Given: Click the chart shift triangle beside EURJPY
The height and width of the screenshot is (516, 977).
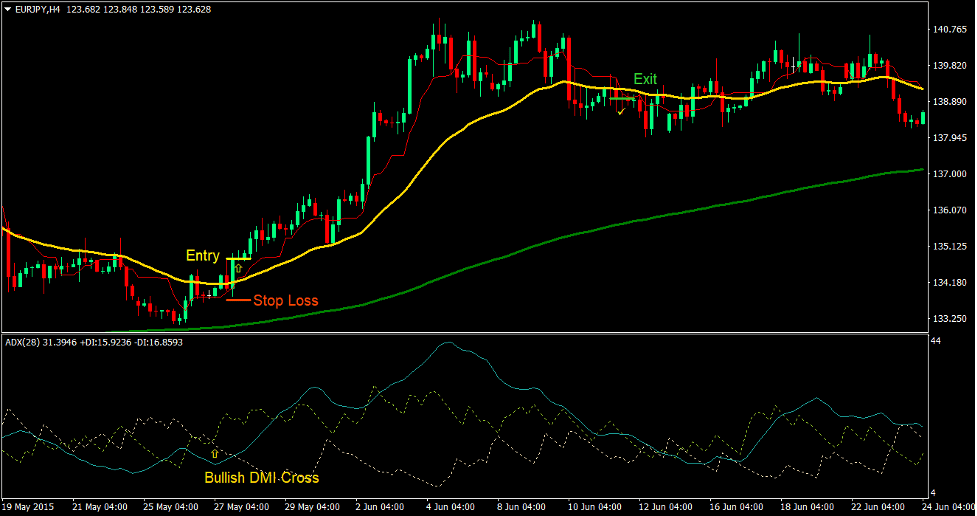Looking at the screenshot, I should pyautogui.click(x=8, y=9).
